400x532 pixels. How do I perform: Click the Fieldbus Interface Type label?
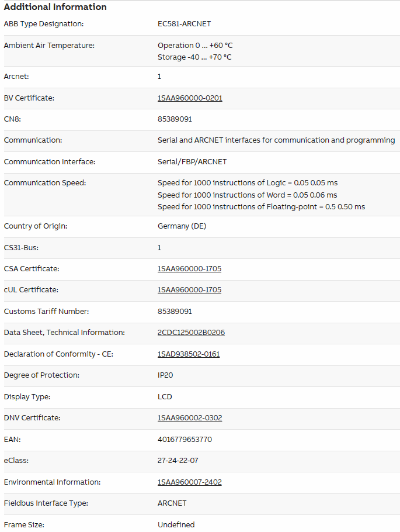pos(46,503)
